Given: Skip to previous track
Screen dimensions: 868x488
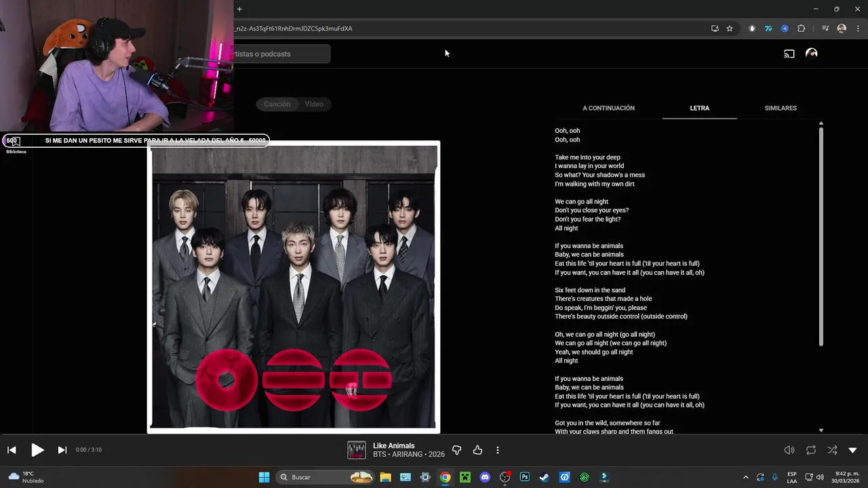Looking at the screenshot, I should (x=12, y=450).
